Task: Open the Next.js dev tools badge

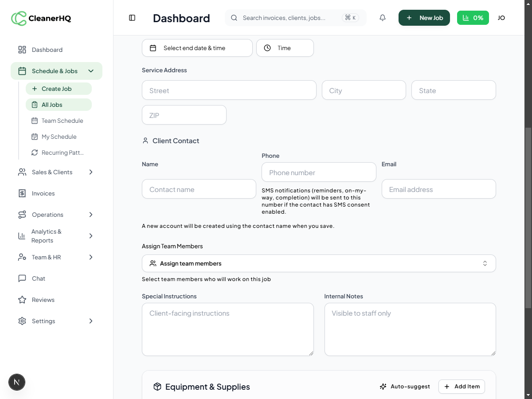Action: [17, 382]
